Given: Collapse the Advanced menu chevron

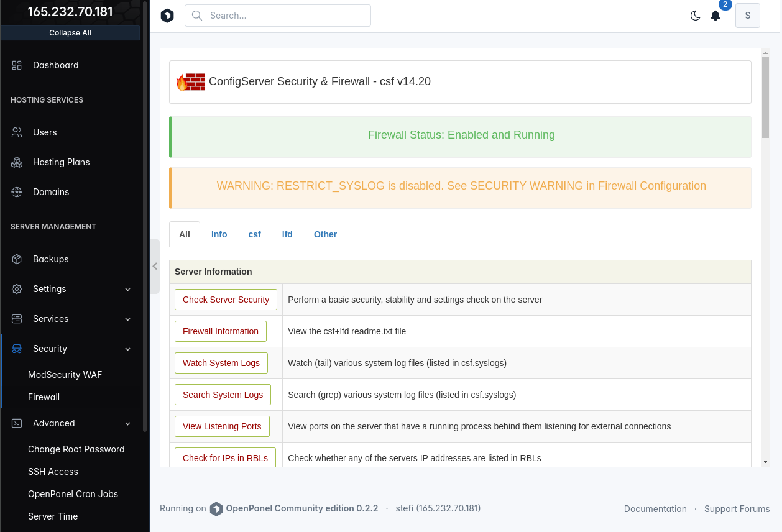Looking at the screenshot, I should tap(127, 424).
